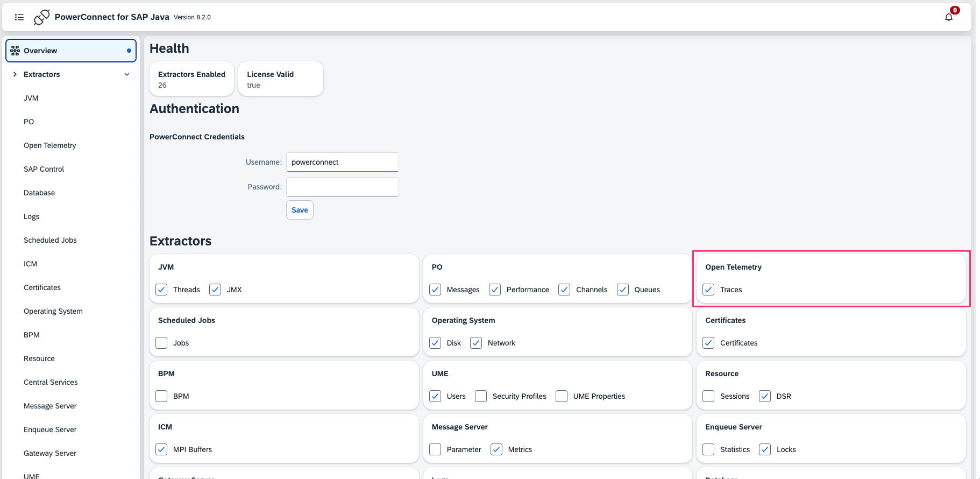The image size is (980, 479).
Task: Uncheck the Threads checkbox under JVM
Action: click(161, 290)
